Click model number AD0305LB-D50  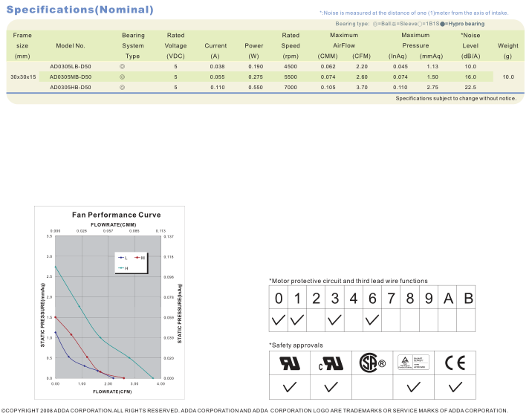71,67
